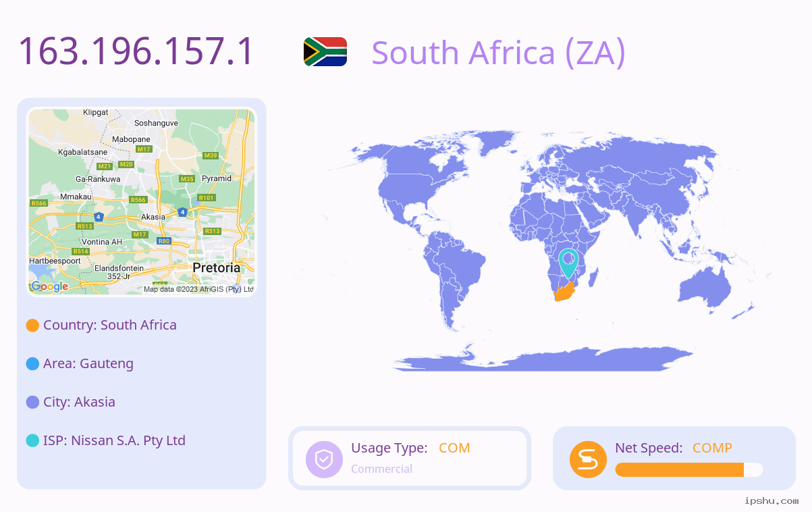The width and height of the screenshot is (812, 512).
Task: Click the Pretoria label on the map
Action: [216, 267]
